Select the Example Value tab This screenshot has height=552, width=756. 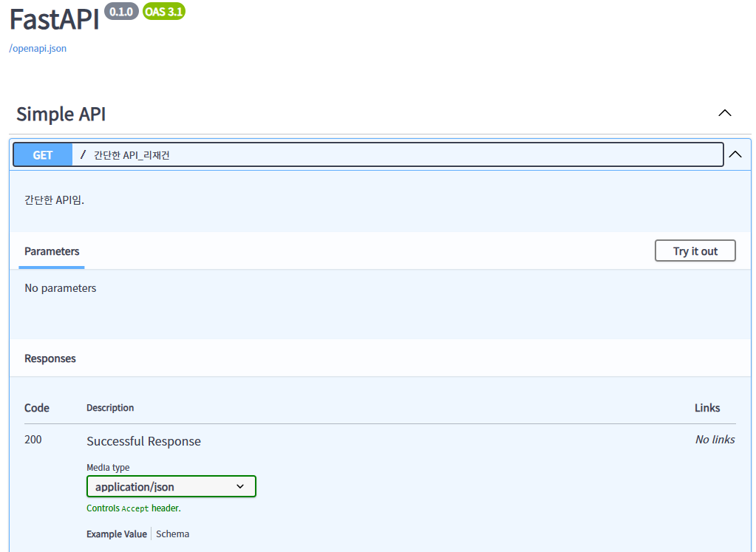point(117,534)
